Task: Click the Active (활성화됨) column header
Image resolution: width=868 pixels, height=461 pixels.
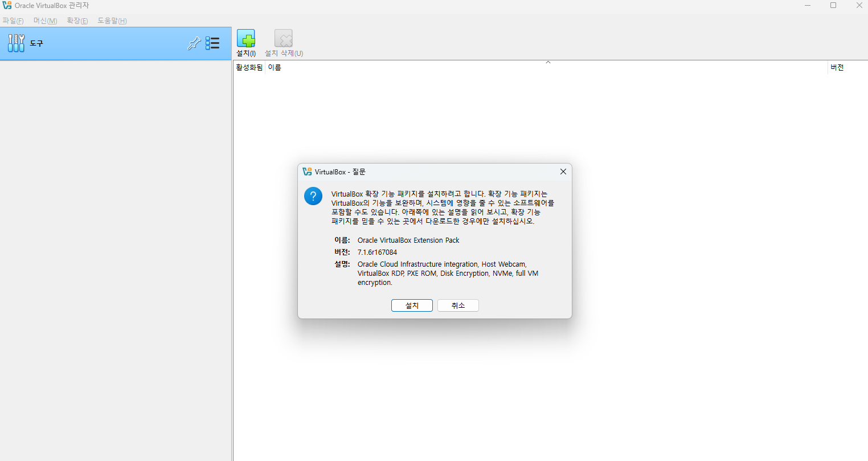Action: (249, 67)
